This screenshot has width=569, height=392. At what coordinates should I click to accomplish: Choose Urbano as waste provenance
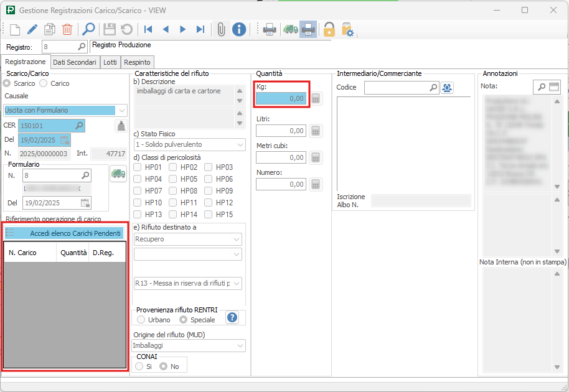[141, 320]
